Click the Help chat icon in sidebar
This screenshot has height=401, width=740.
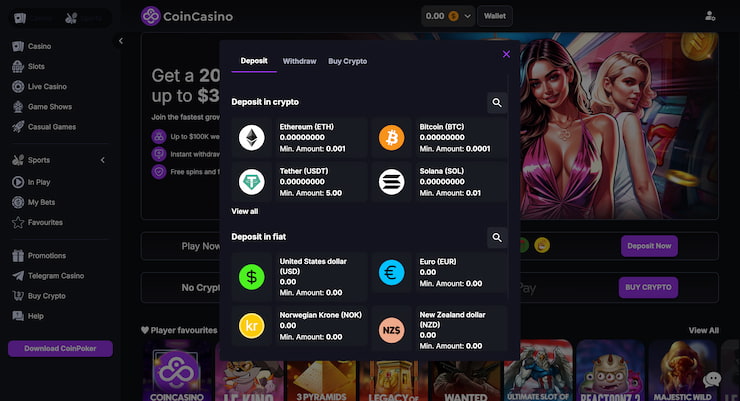coord(18,316)
